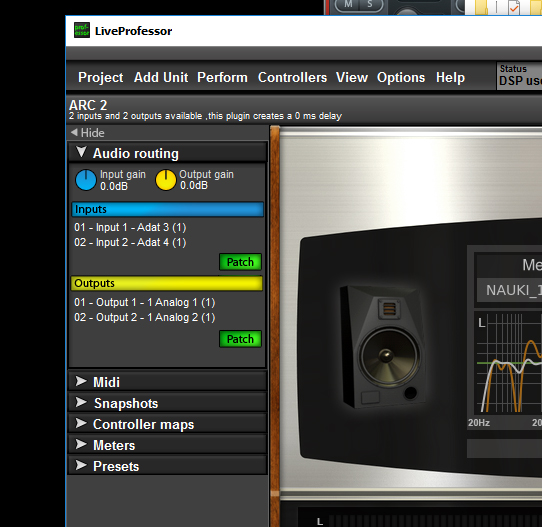Screen dimensions: 542x527
Task: Expand the Presets section
Action: 168,466
